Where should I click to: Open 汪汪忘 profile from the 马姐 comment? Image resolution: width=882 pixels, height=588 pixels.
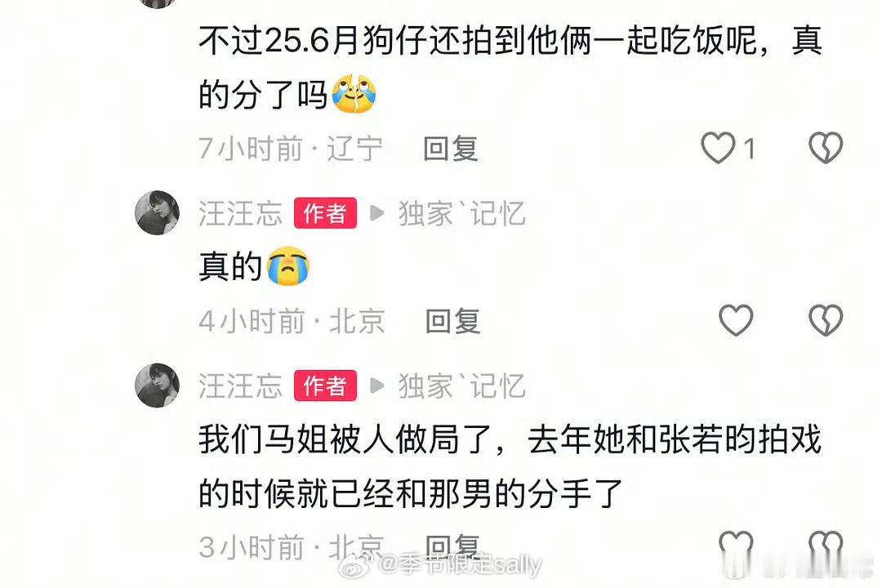(x=240, y=386)
